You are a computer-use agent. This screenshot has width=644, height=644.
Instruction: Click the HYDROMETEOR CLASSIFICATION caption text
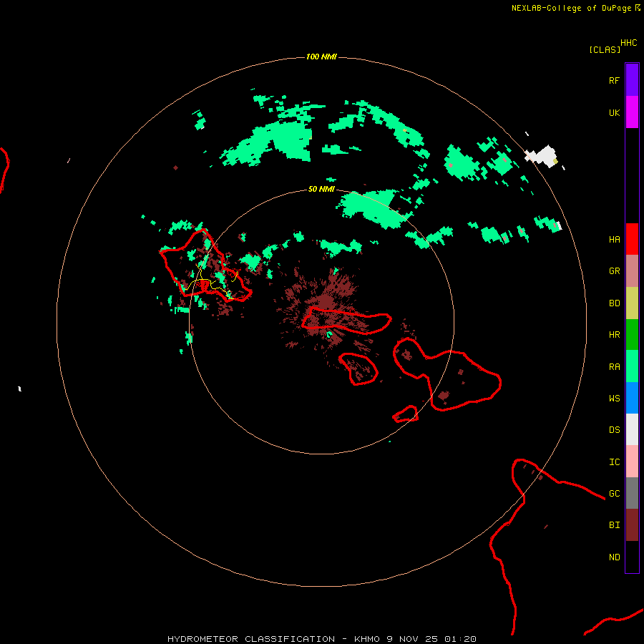tap(251, 639)
